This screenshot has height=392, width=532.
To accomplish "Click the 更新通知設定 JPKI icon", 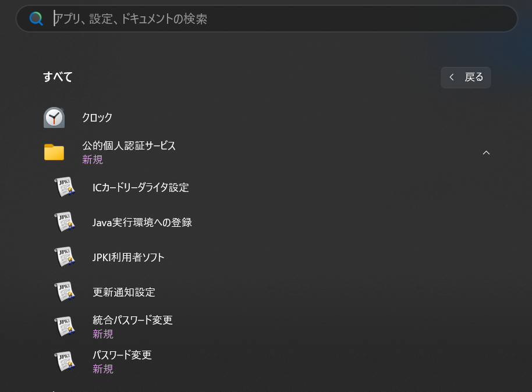I will (x=65, y=292).
